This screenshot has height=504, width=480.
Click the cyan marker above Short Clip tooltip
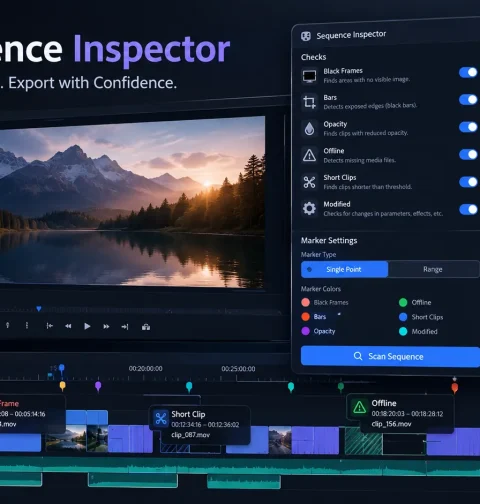[x=189, y=387]
